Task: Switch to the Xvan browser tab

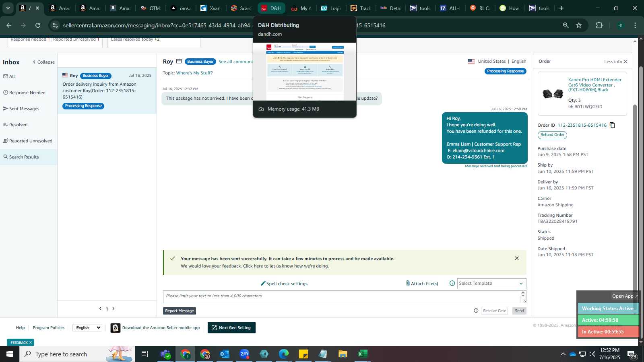Action: coord(211,8)
